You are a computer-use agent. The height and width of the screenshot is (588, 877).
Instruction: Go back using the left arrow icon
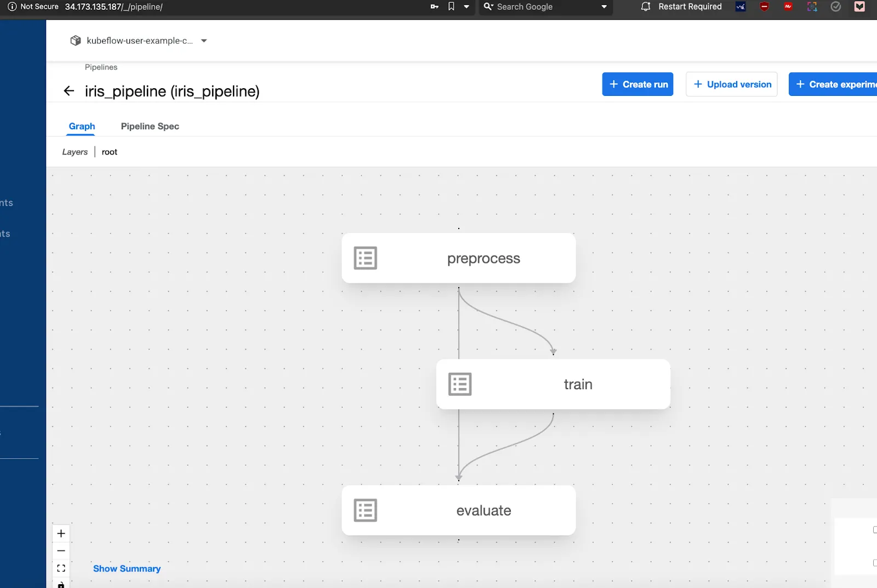point(69,91)
